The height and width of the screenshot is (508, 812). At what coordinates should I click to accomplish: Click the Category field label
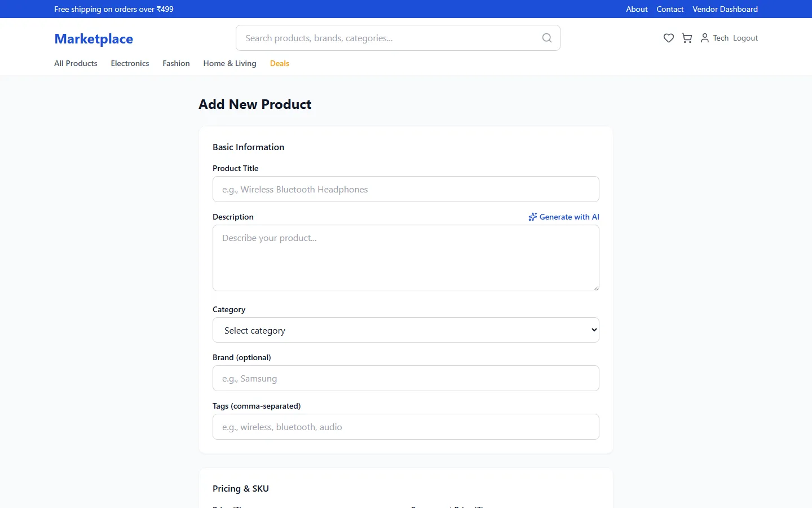click(229, 309)
